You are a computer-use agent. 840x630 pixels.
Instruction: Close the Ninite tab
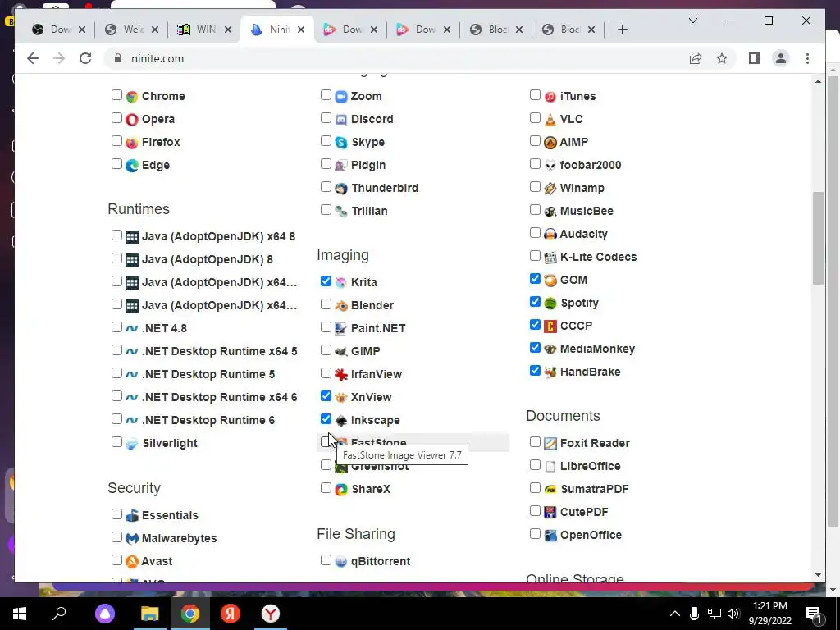click(x=301, y=30)
